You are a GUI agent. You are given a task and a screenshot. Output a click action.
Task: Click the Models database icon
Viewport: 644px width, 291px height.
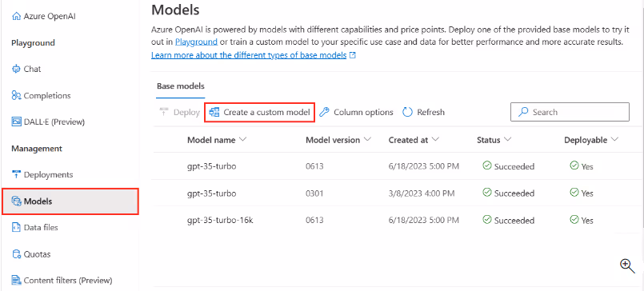[16, 201]
